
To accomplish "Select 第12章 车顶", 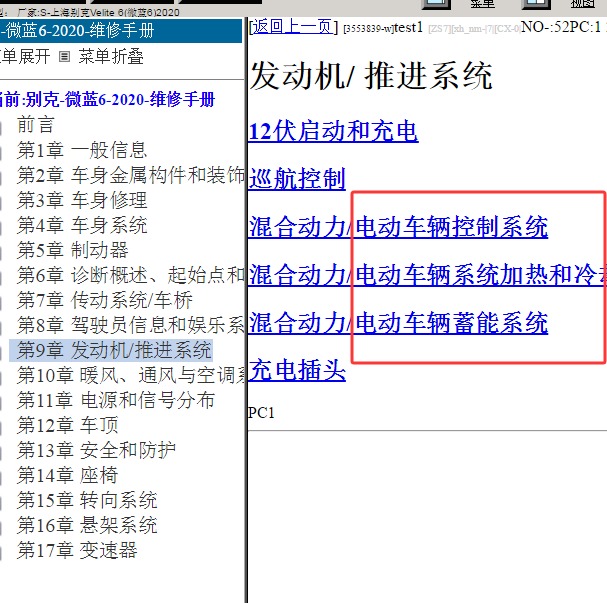I will click(x=67, y=425).
